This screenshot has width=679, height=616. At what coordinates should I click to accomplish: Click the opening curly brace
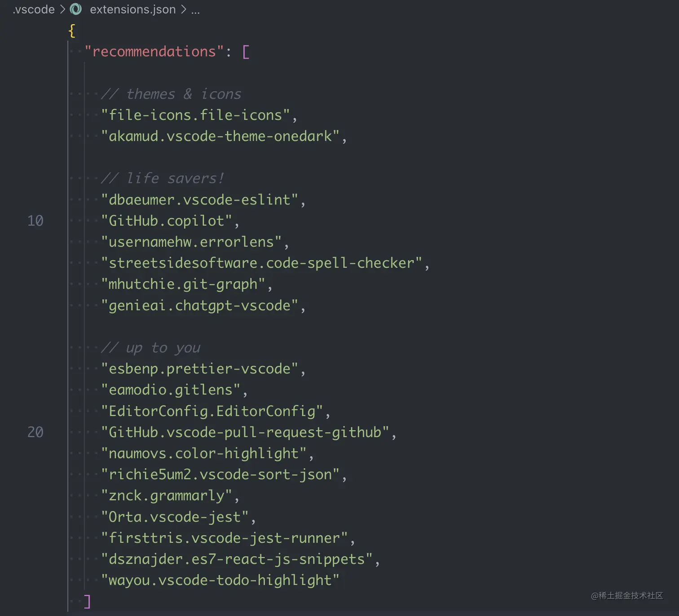(72, 31)
